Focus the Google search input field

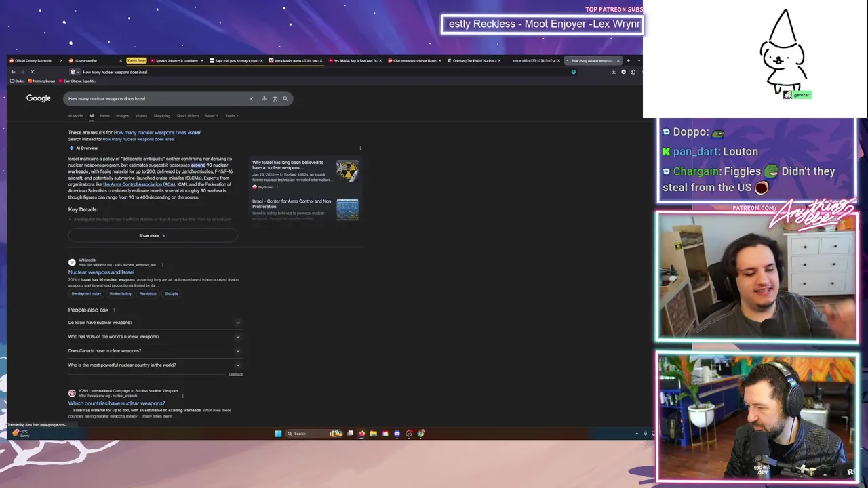click(x=156, y=99)
